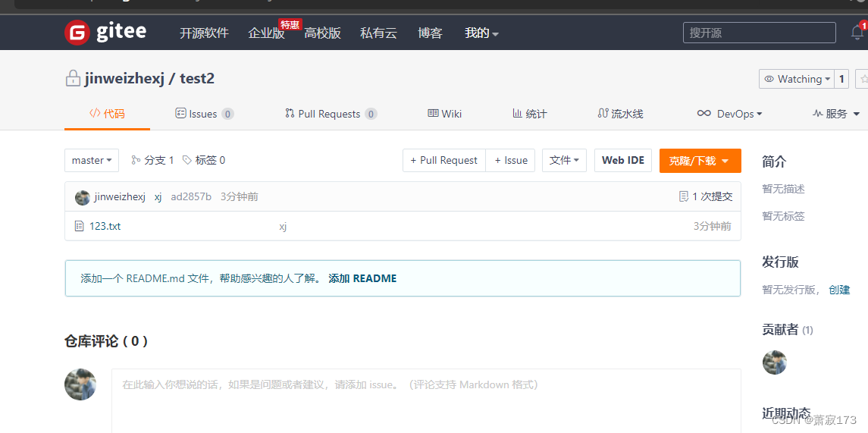Open 博客 in the top navigation

tap(430, 33)
